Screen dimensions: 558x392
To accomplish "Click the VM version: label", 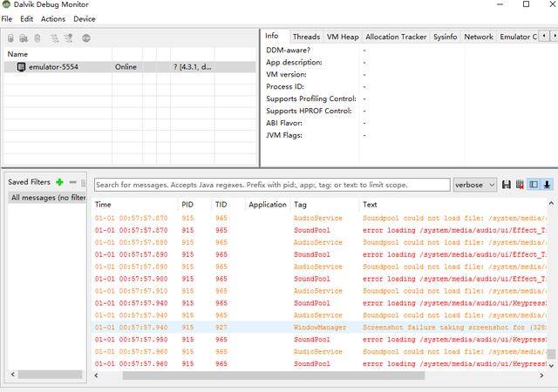I will (287, 74).
